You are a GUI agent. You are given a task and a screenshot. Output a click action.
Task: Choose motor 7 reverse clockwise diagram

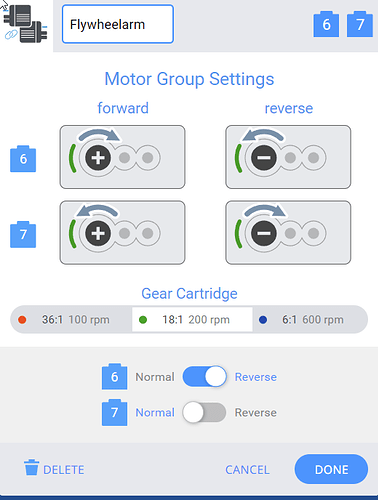288,232
